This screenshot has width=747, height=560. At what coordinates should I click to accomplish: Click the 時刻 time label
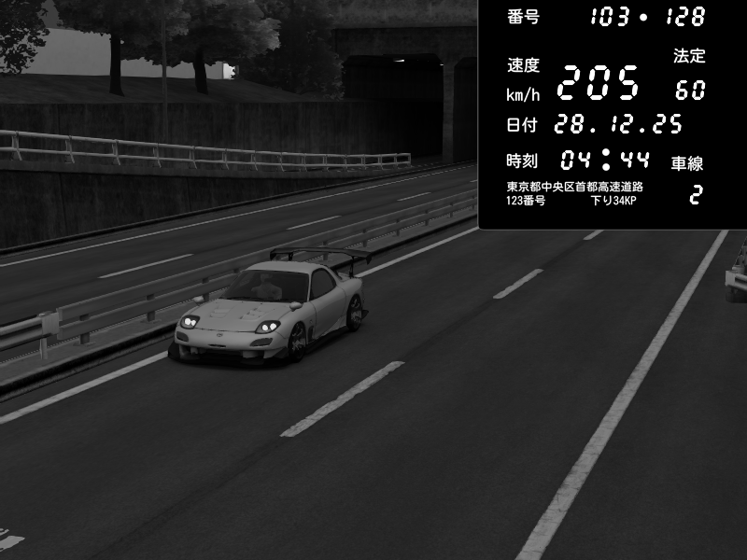pyautogui.click(x=523, y=160)
